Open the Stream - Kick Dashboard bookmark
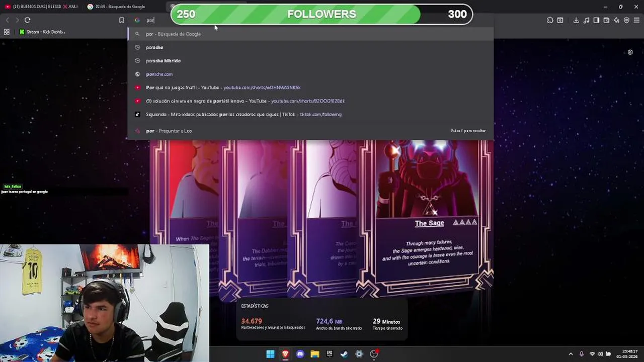 pyautogui.click(x=42, y=32)
